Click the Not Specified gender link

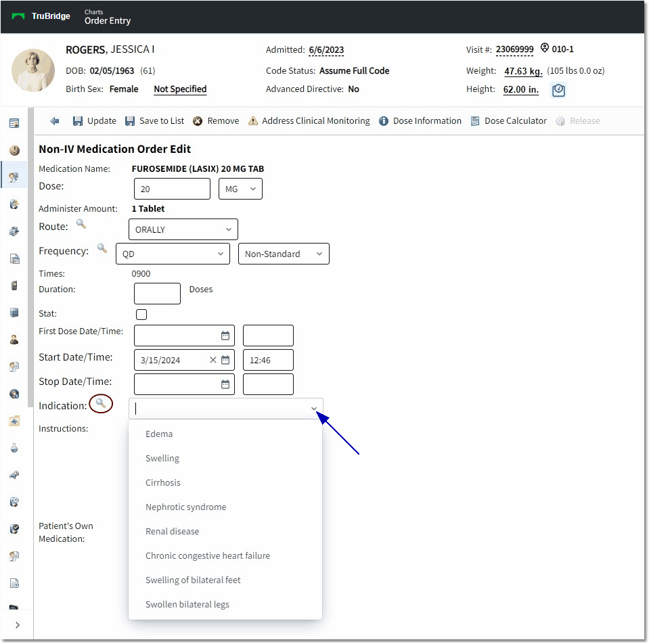(x=180, y=89)
